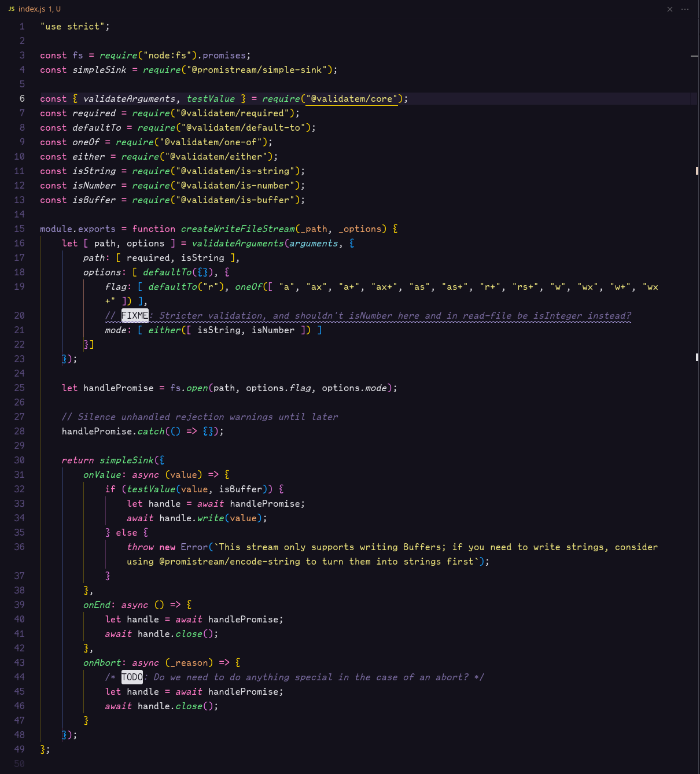Screen dimensions: 700x774
Task: Click the createWriteFileStream function name
Action: [238, 228]
